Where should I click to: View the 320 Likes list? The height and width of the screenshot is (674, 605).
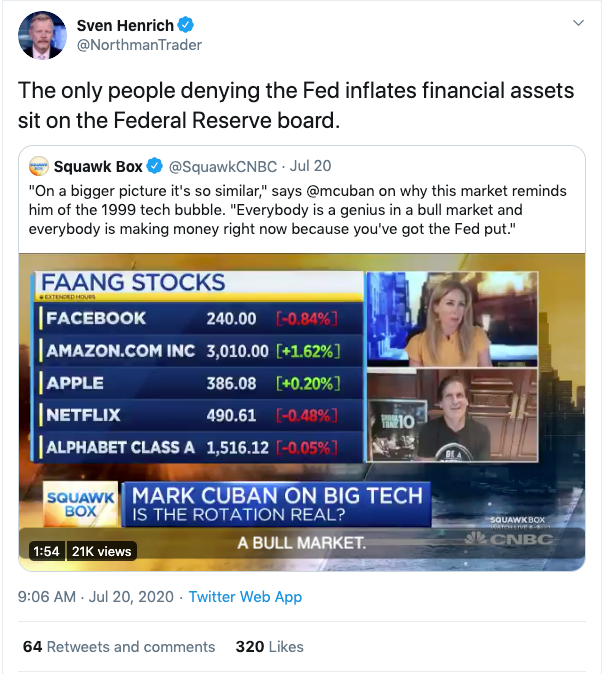point(270,646)
